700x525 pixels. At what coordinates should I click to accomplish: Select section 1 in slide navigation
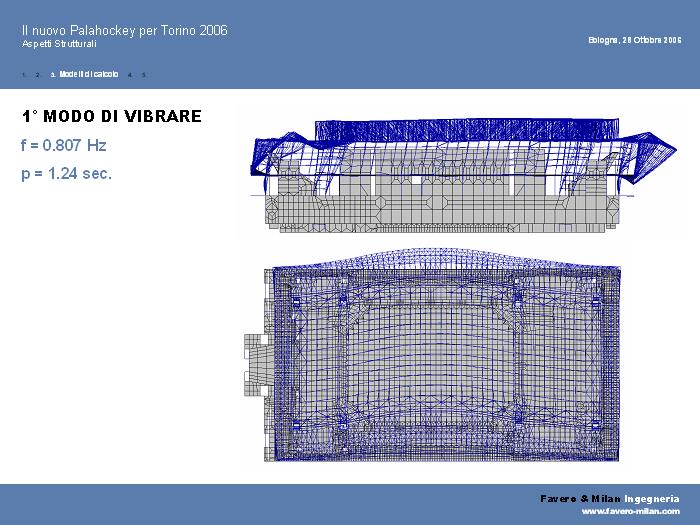point(22,75)
